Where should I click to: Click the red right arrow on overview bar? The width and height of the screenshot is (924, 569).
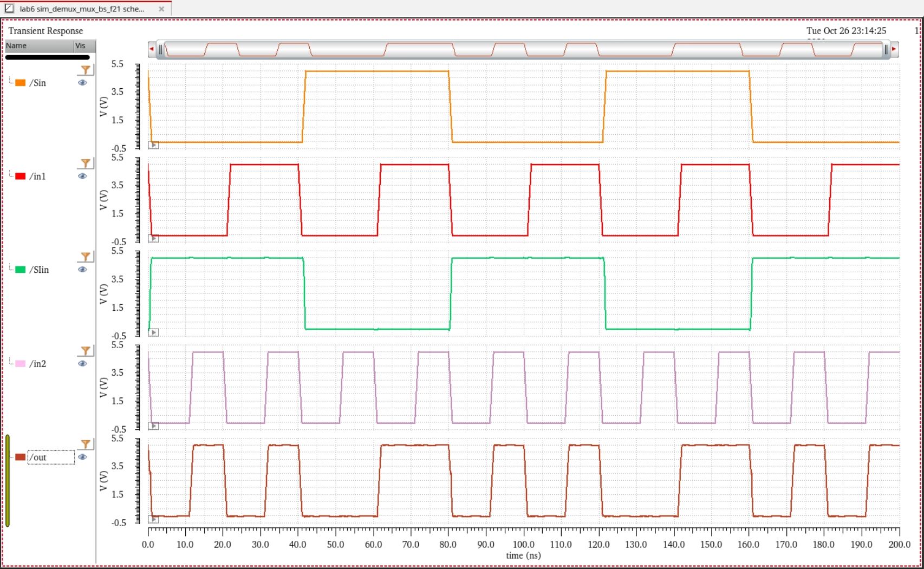click(894, 49)
